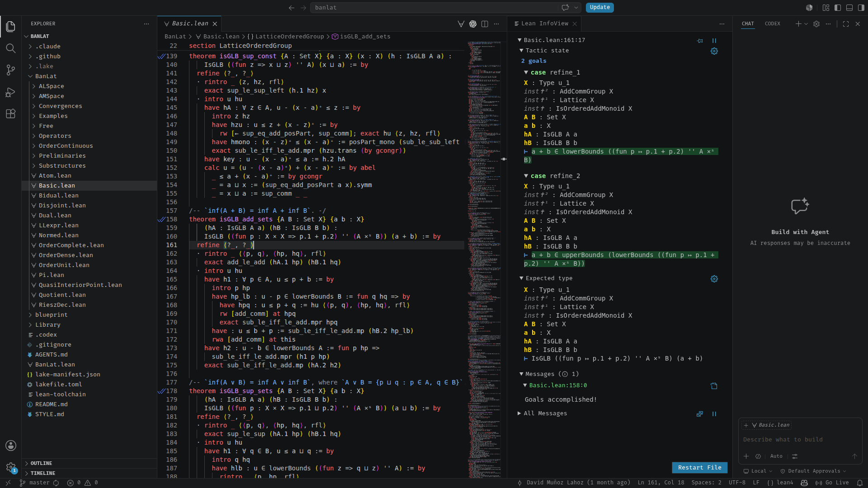Maximize the Chat panel
Viewport: 868px width, 488px height.
pyautogui.click(x=846, y=24)
